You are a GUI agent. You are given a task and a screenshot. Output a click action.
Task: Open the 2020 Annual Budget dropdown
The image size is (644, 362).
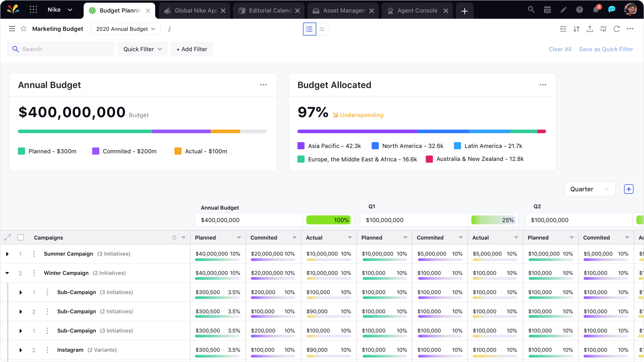pos(126,29)
